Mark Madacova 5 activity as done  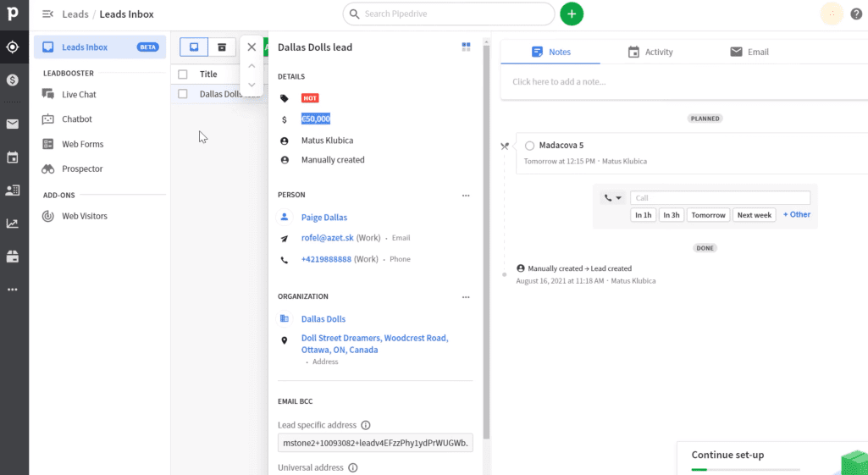(530, 146)
